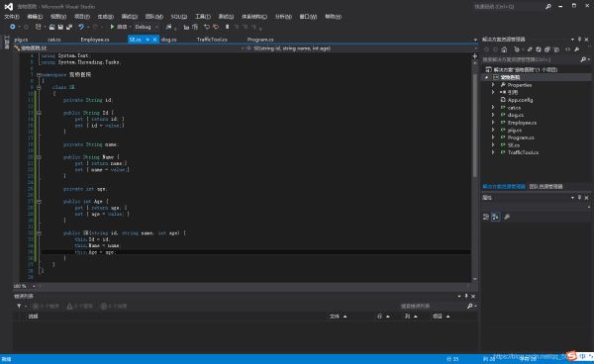The height and width of the screenshot is (364, 594).
Task: Open the editor zoom percentage dropdown
Action: pyautogui.click(x=34, y=286)
